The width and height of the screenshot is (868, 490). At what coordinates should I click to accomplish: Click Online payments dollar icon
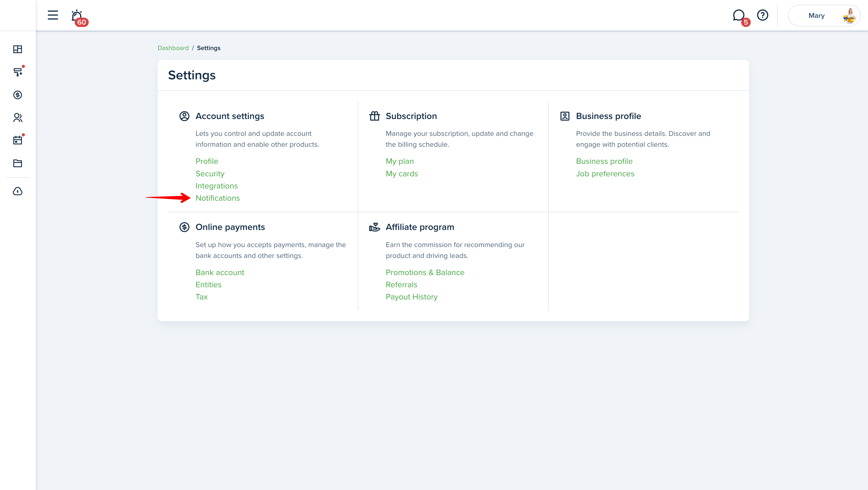coord(184,227)
